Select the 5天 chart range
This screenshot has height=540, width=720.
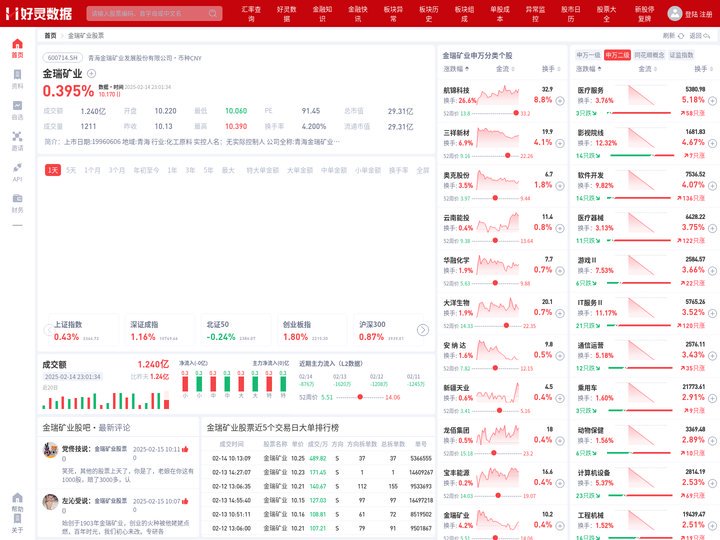click(x=71, y=170)
